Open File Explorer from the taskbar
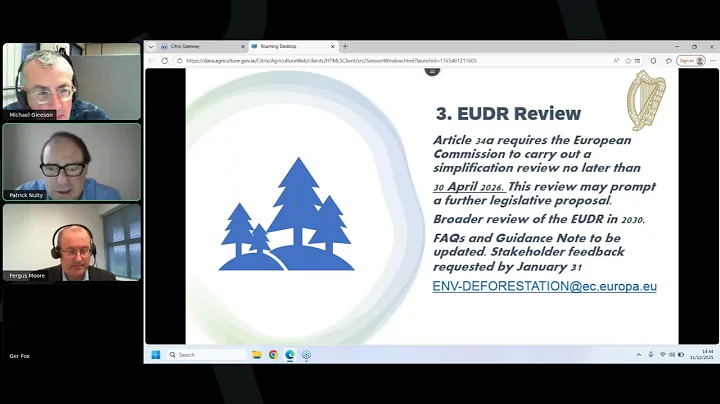720x404 pixels. click(257, 354)
